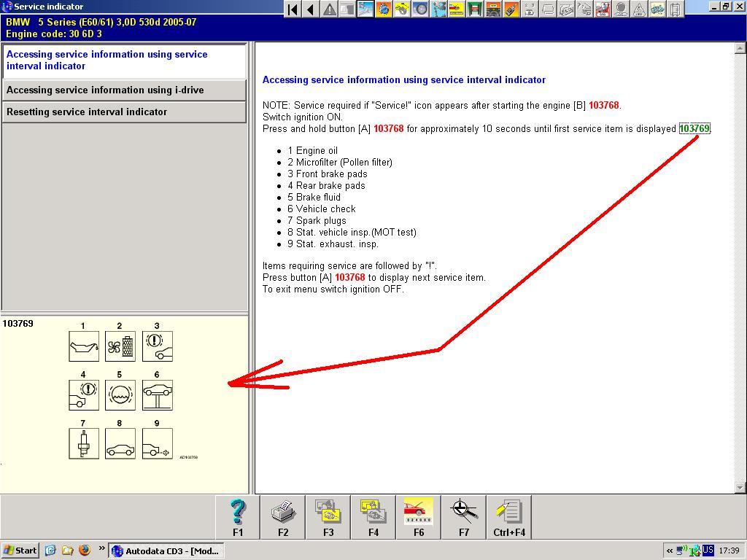Viewport: 747px width, 560px height.
Task: Click red 103768 link in the NOTE line
Action: click(x=604, y=105)
